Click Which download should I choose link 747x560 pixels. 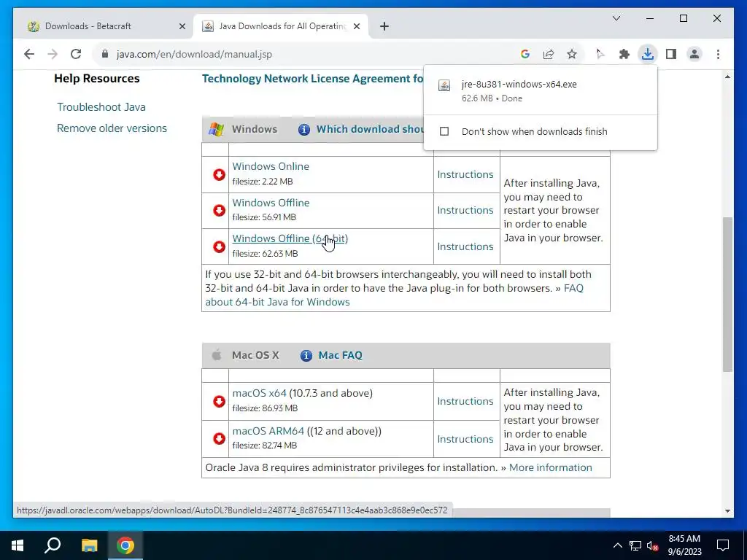coord(370,129)
